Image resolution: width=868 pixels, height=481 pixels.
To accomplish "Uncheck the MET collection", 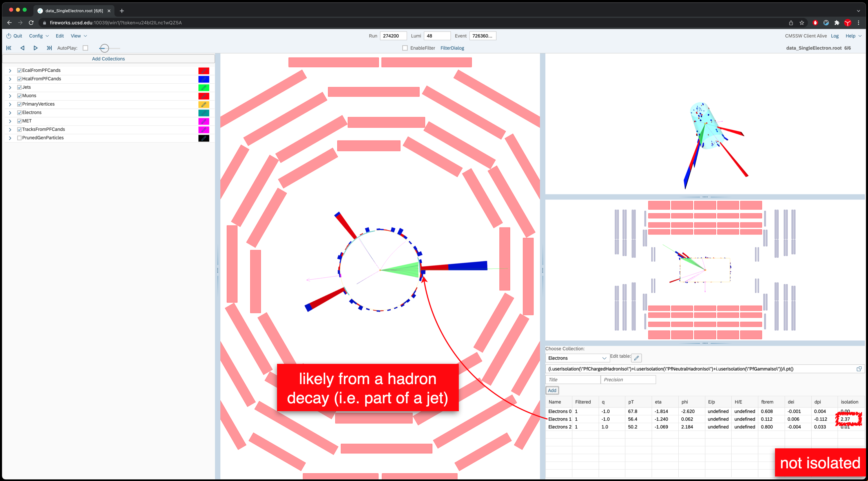I will pyautogui.click(x=19, y=121).
